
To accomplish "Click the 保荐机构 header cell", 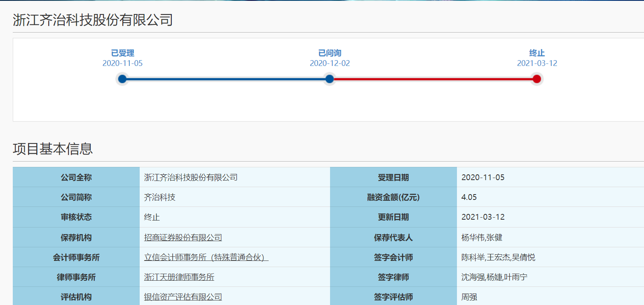I will click(76, 237).
